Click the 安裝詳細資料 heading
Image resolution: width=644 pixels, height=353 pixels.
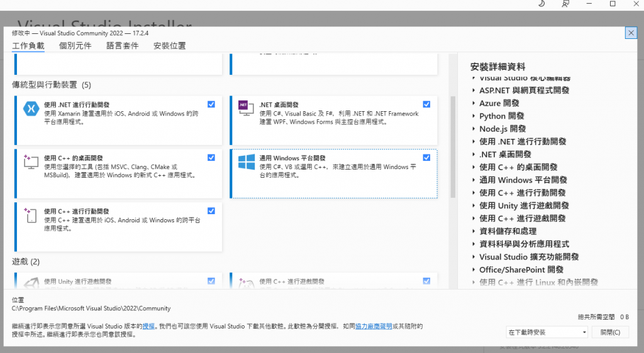(x=498, y=67)
